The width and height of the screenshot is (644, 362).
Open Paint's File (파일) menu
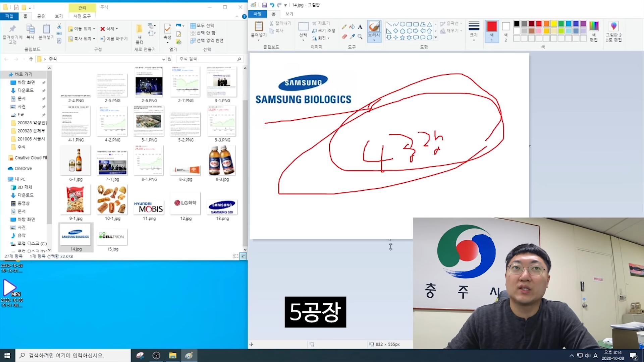coord(257,14)
